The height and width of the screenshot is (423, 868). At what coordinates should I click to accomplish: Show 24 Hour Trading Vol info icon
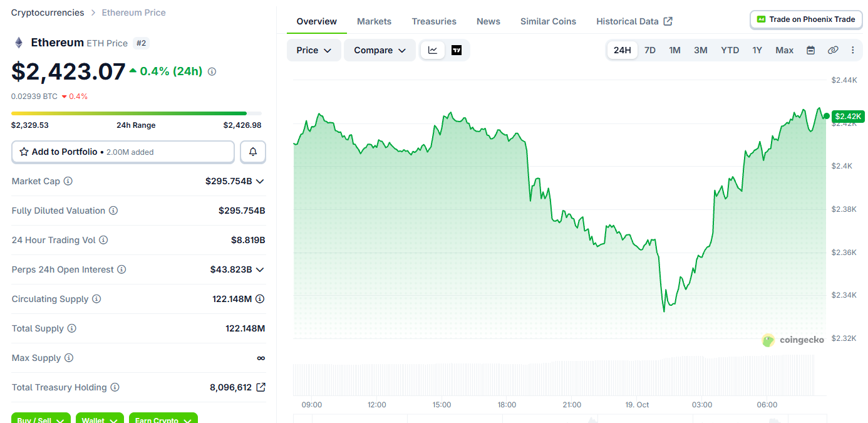click(x=103, y=240)
